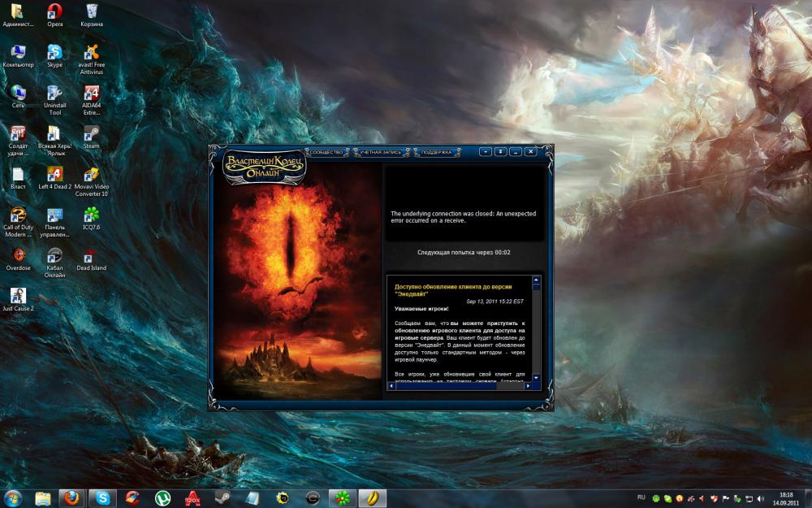Viewport: 812px width, 508px height.
Task: Select the Компьютер desktop icon
Action: click(18, 56)
